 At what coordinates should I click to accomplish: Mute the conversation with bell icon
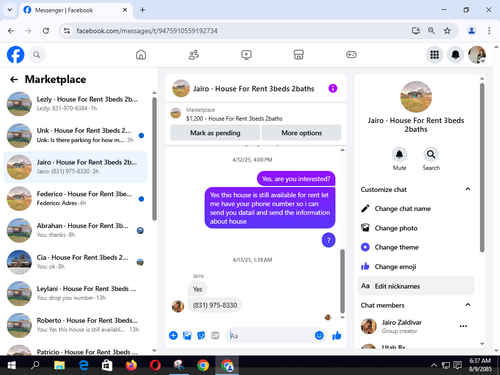coord(399,154)
